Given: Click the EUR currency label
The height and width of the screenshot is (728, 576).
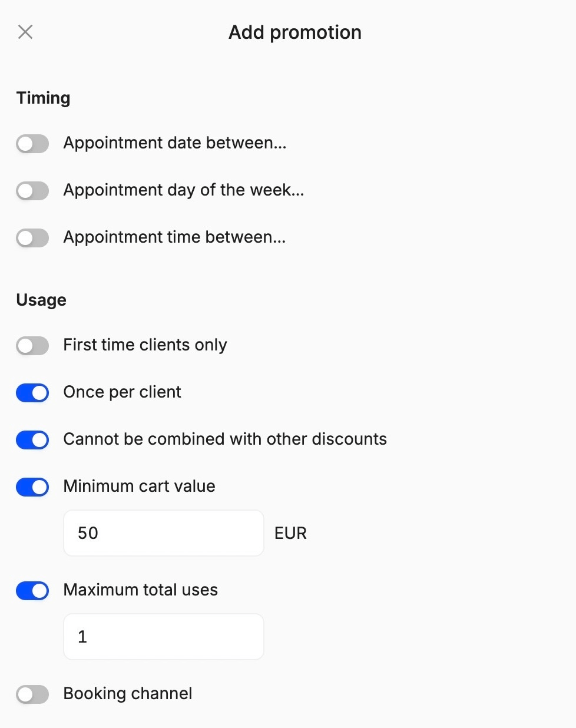Looking at the screenshot, I should (x=290, y=533).
